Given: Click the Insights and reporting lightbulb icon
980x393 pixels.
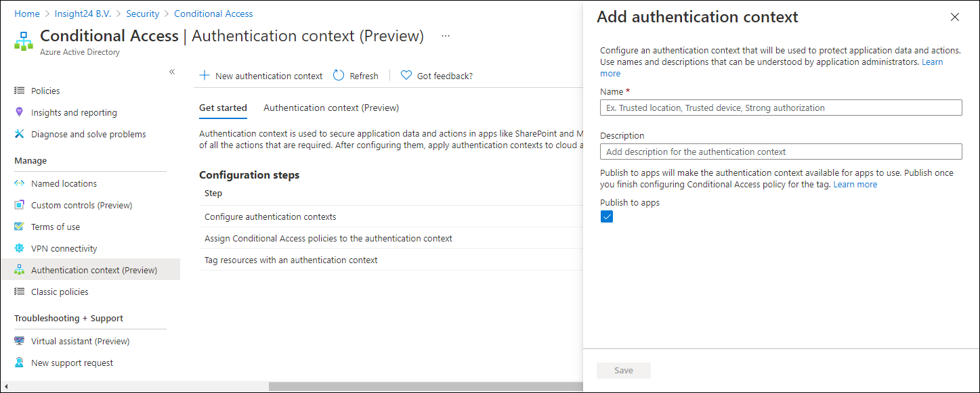Looking at the screenshot, I should 20,112.
